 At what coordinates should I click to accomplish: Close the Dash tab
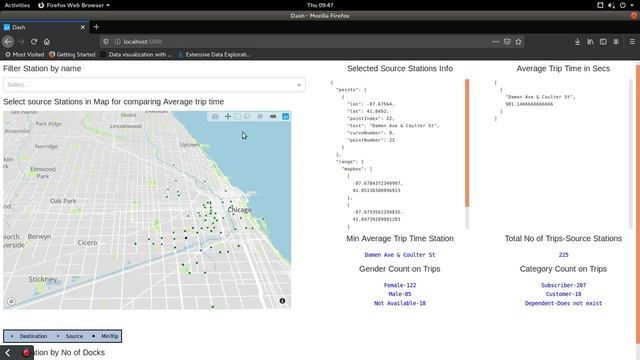(83, 27)
